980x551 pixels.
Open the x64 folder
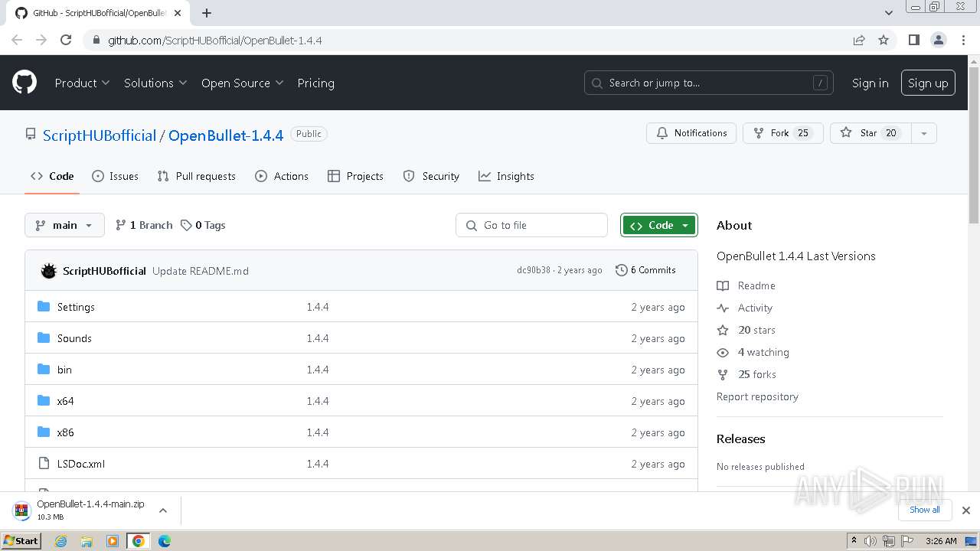[x=65, y=401]
